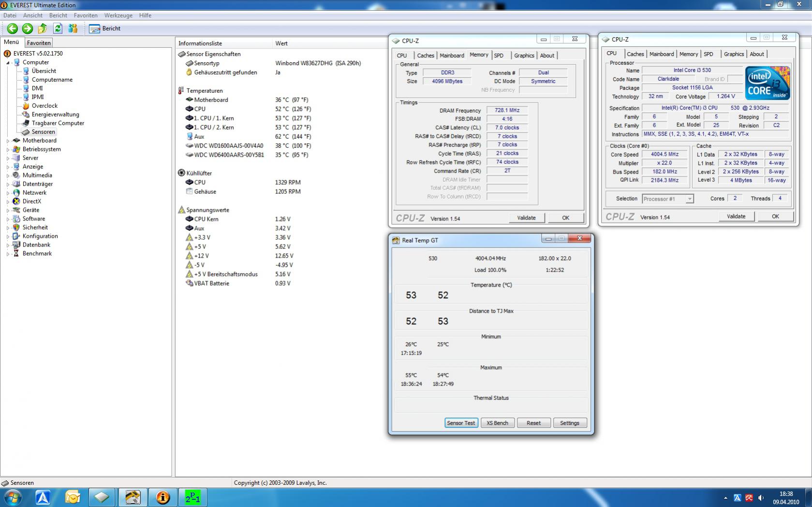Open Settings in Real Temp GT
The width and height of the screenshot is (812, 507).
coord(570,423)
